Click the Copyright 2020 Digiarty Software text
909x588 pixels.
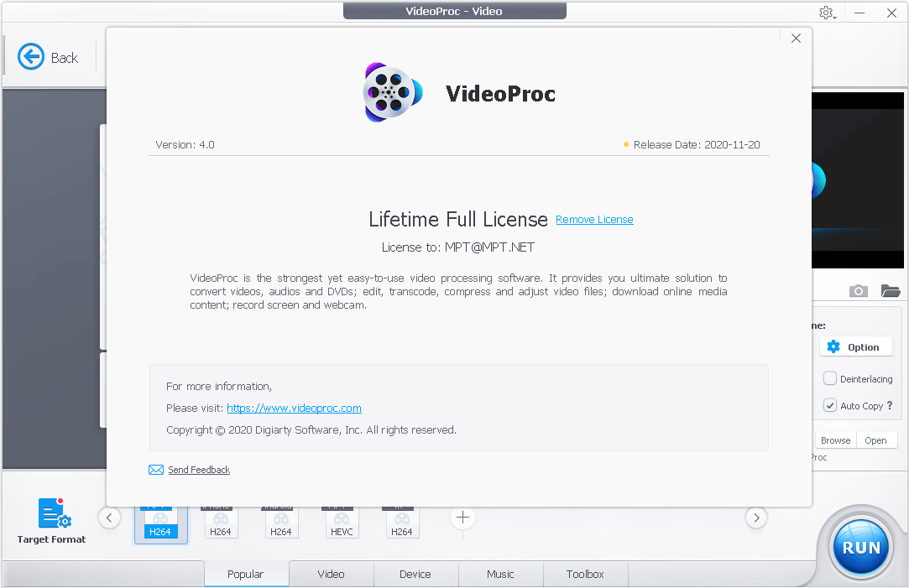click(311, 429)
